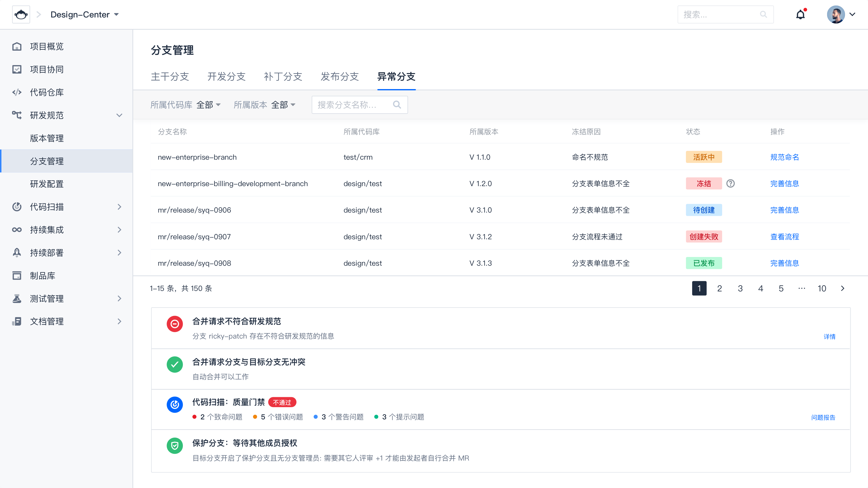This screenshot has height=488, width=868.
Task: Click green shield protected branch icon
Action: (175, 446)
